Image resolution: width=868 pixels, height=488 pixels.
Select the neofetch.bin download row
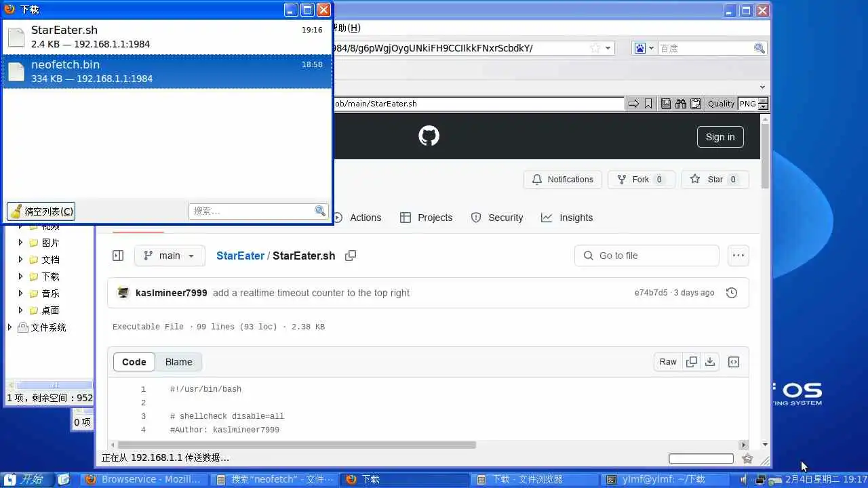coord(167,71)
